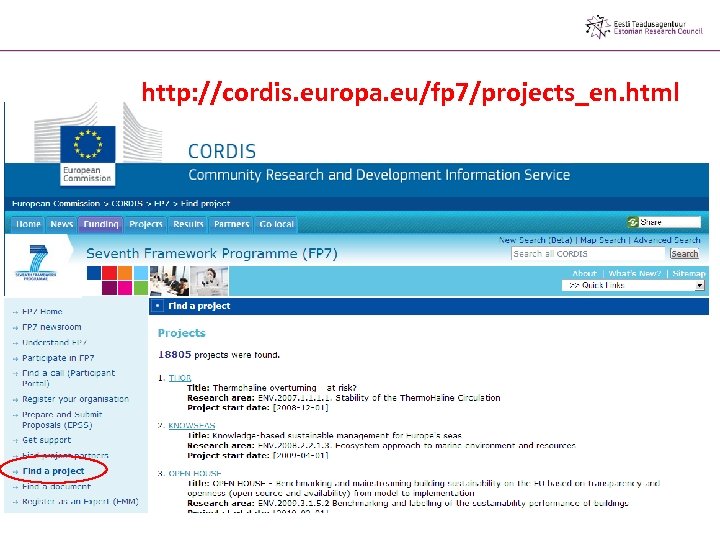Click the CORDIS breadcrumb link
Image resolution: width=720 pixels, height=540 pixels.
point(127,203)
